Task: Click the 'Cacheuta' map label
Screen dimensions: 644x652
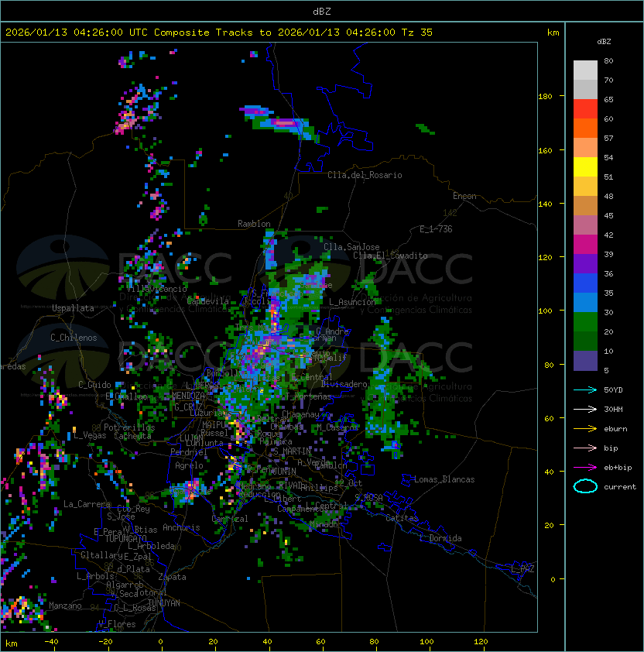Action: tap(132, 436)
